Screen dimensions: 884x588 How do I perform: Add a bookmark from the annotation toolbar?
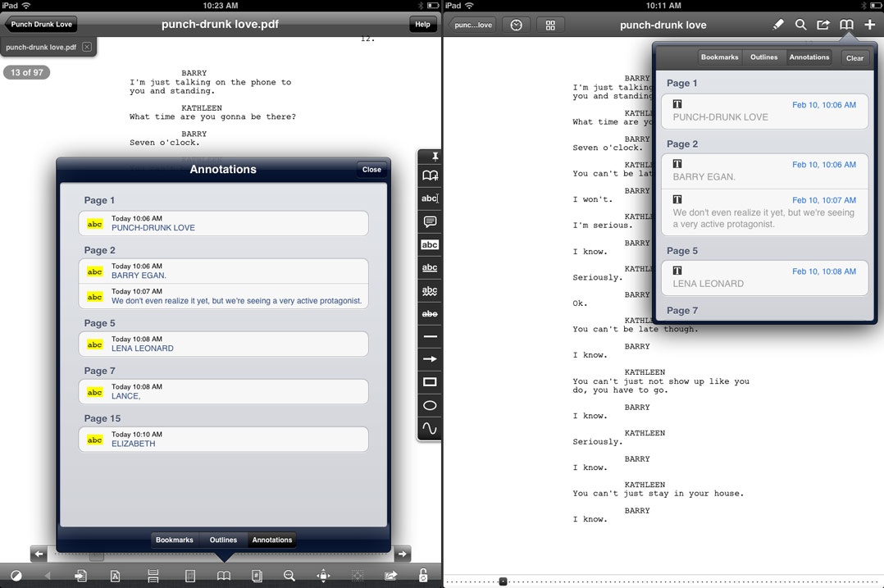pyautogui.click(x=430, y=175)
